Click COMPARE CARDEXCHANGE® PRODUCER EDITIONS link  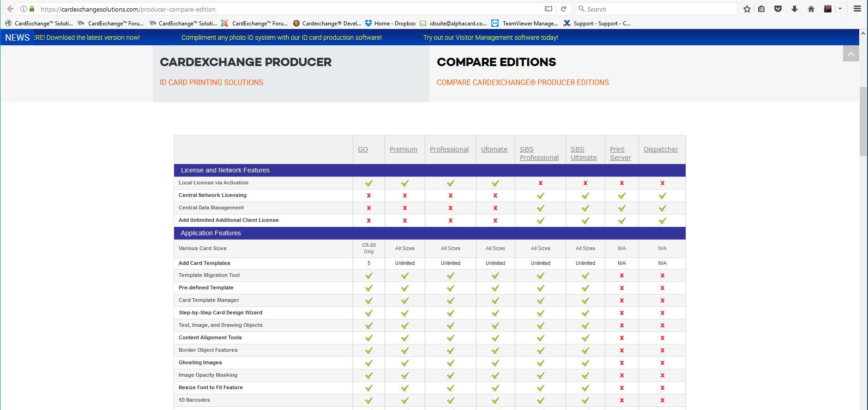pos(523,82)
